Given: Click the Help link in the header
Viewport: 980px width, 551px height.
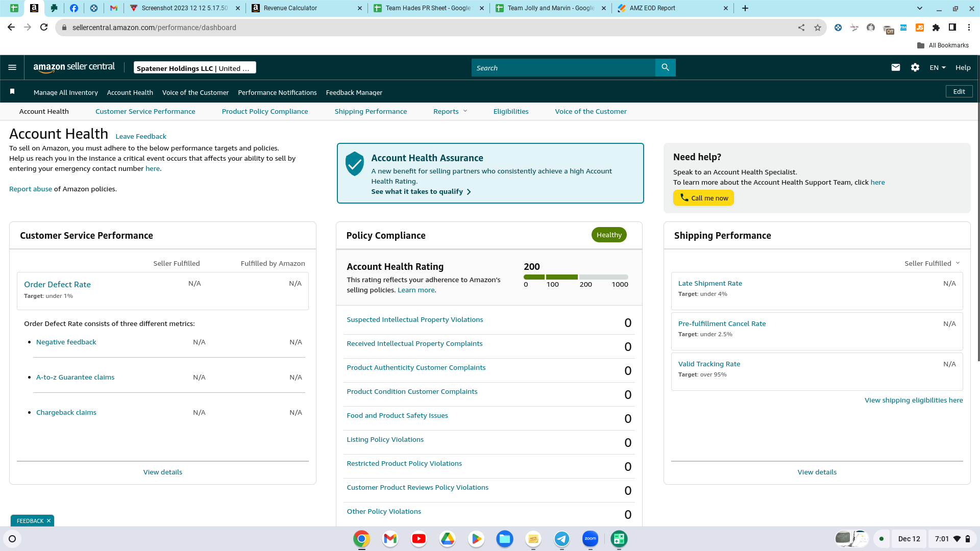Looking at the screenshot, I should [963, 67].
